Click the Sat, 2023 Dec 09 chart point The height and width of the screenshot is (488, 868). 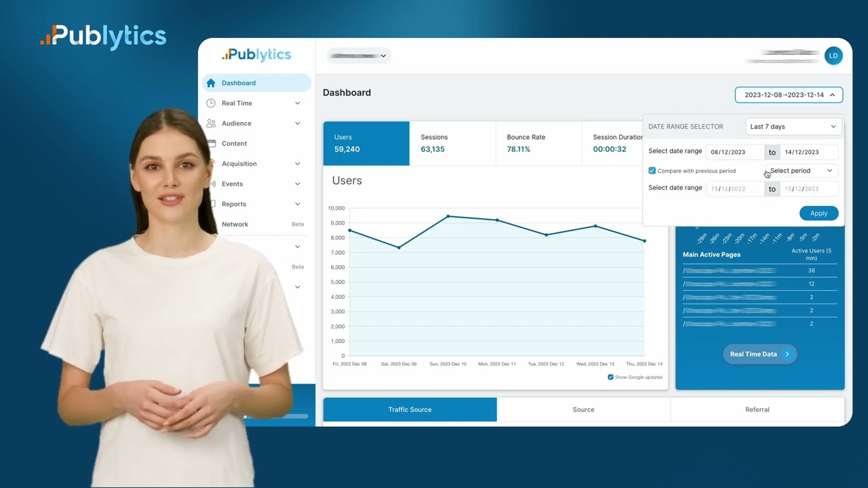pyautogui.click(x=399, y=247)
